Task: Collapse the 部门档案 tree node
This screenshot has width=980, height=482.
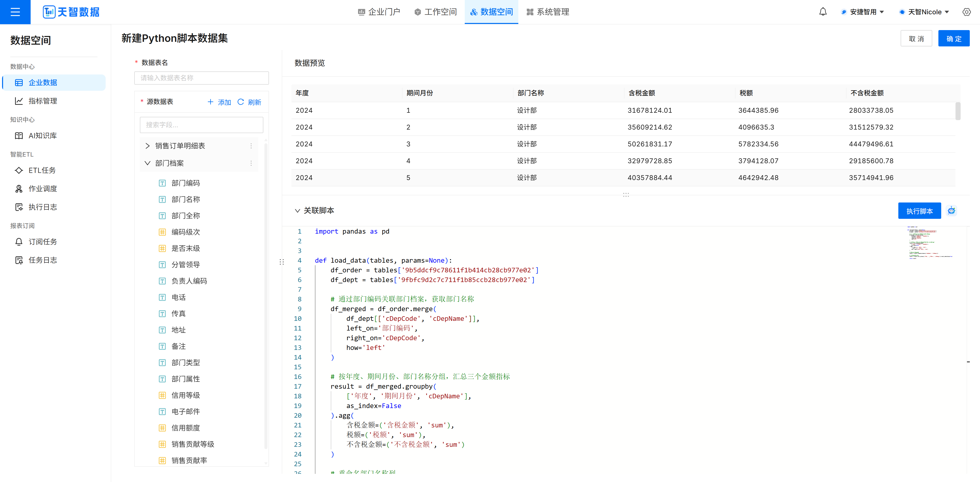Action: (x=148, y=163)
